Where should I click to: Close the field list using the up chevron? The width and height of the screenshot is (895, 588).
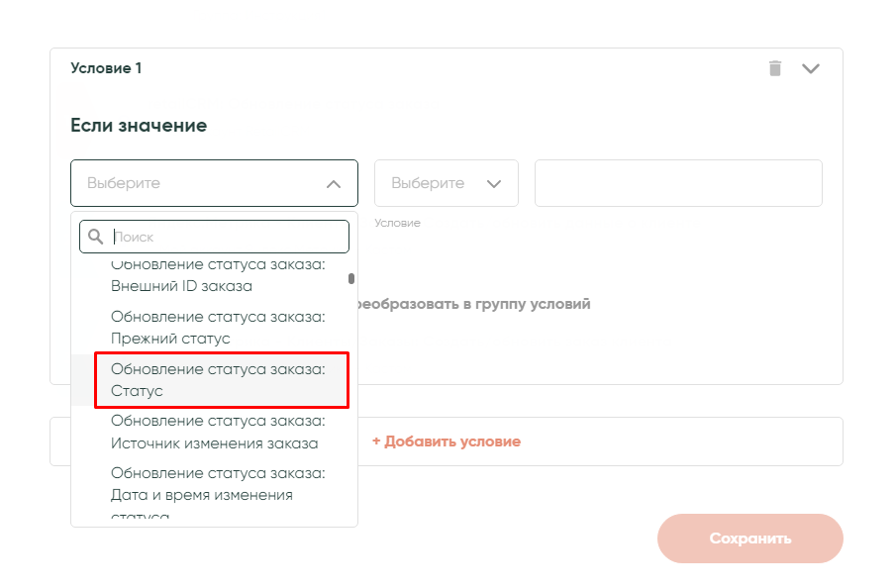point(334,184)
